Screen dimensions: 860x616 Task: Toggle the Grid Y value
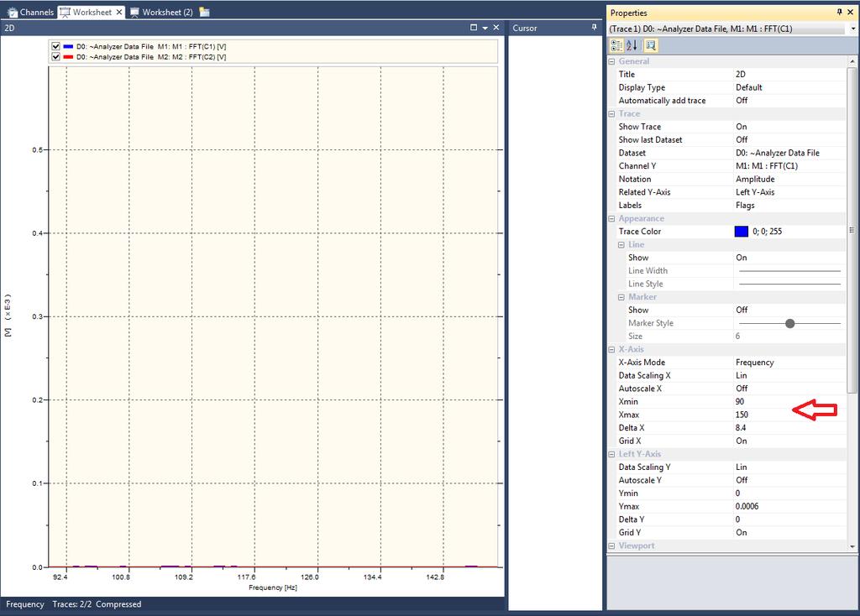pos(789,533)
